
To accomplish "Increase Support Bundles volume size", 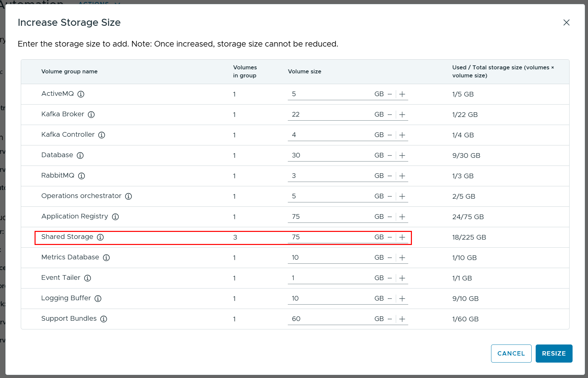I will coord(402,319).
